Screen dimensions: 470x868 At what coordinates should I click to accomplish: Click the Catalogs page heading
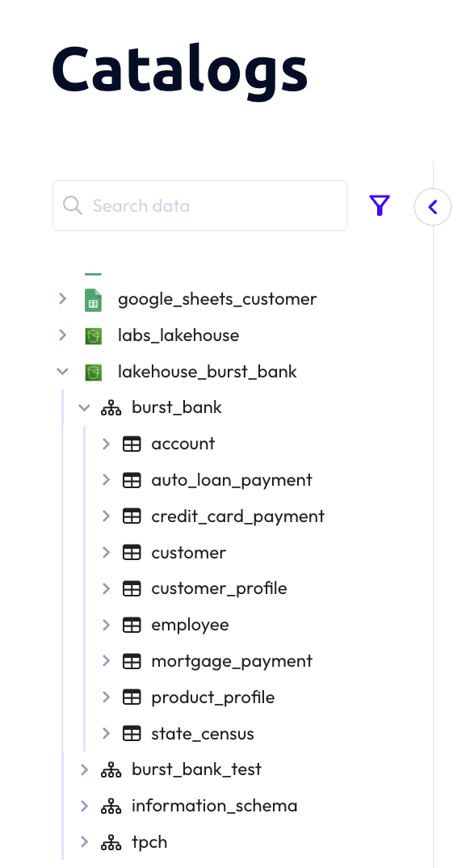(179, 69)
